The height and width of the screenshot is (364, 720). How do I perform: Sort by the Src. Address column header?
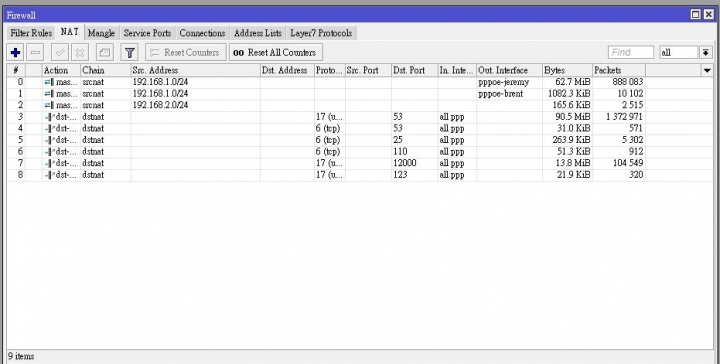(196, 70)
